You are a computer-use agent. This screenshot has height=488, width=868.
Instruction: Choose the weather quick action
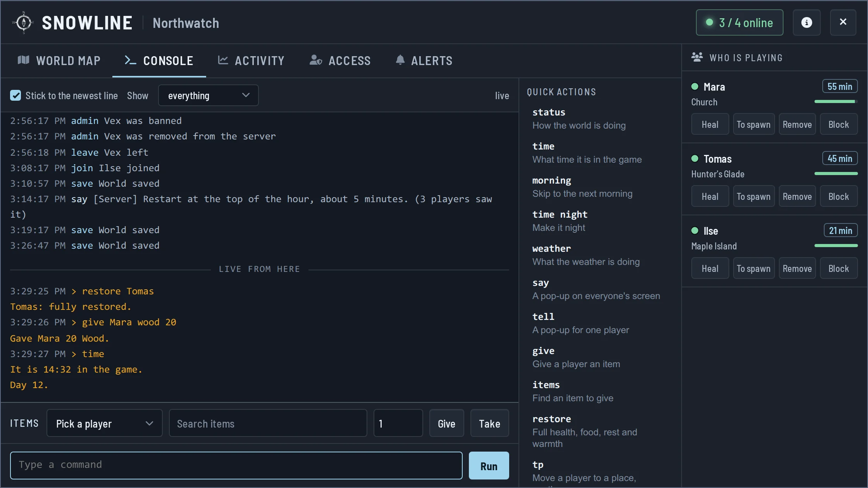point(600,255)
